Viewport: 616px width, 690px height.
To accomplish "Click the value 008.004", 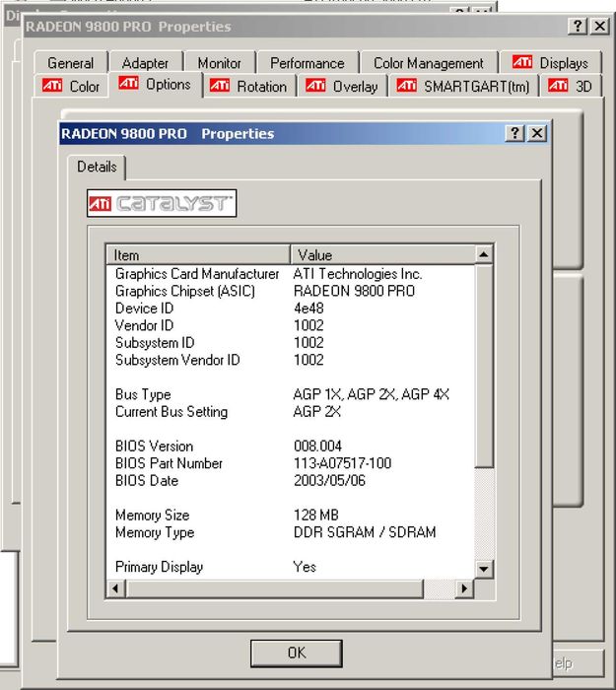I will point(317,446).
